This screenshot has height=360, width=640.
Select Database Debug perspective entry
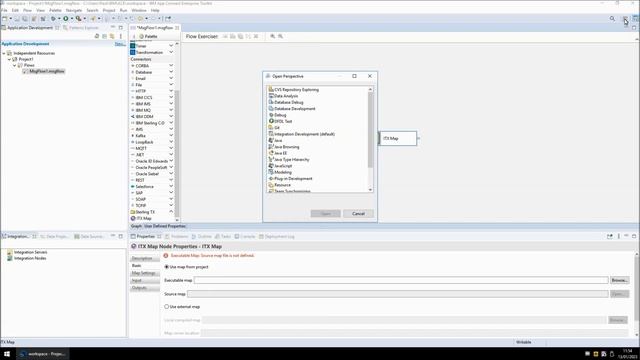[288, 102]
